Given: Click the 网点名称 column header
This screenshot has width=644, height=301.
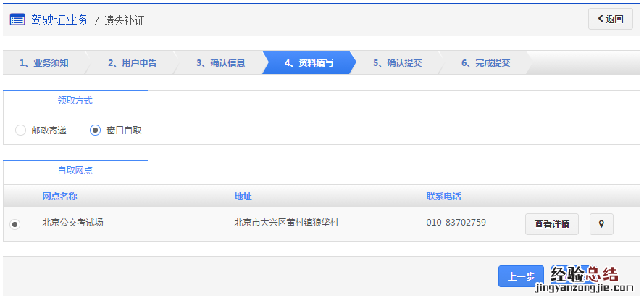Looking at the screenshot, I should click(x=59, y=197).
